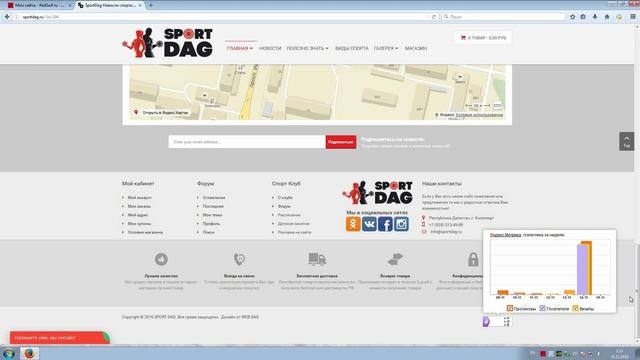Reload the page using the refresh icon
The image size is (640, 360).
click(433, 17)
